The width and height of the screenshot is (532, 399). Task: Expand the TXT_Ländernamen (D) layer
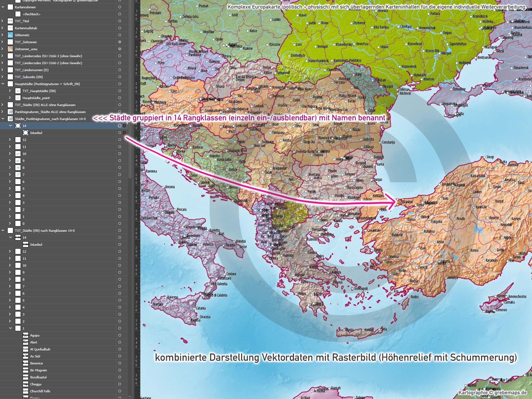pos(3,70)
